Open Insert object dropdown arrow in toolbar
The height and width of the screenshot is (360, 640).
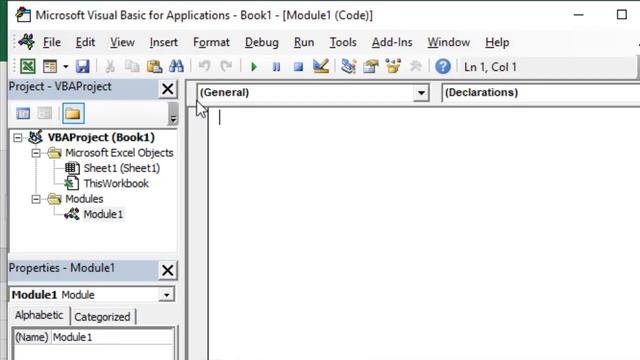pyautogui.click(x=65, y=67)
